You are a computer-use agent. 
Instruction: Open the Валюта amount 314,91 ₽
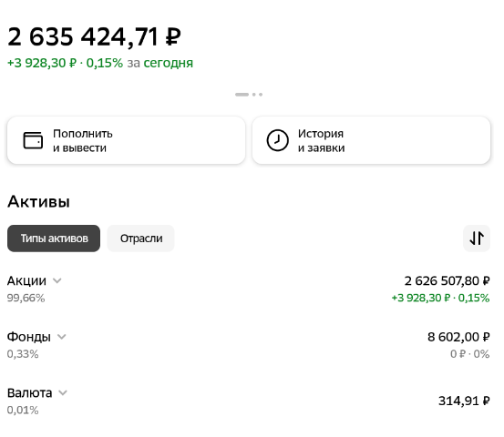pos(464,401)
